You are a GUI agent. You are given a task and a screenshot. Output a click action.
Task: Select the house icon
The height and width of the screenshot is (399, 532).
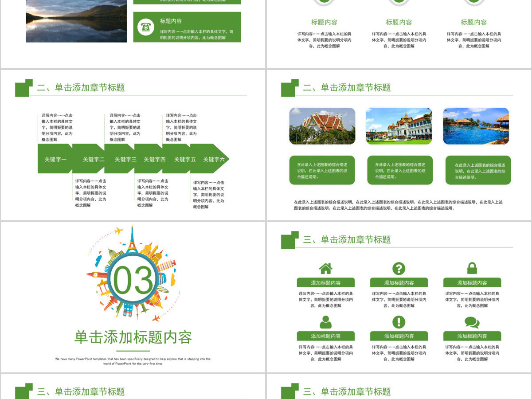point(325,268)
